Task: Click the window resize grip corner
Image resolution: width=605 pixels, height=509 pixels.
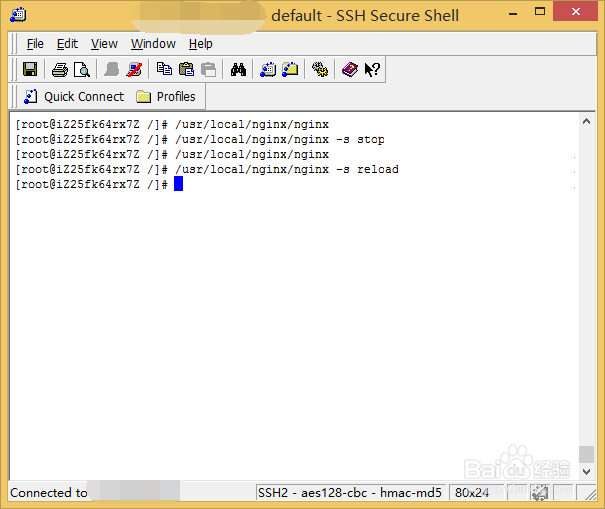Action: (590, 495)
